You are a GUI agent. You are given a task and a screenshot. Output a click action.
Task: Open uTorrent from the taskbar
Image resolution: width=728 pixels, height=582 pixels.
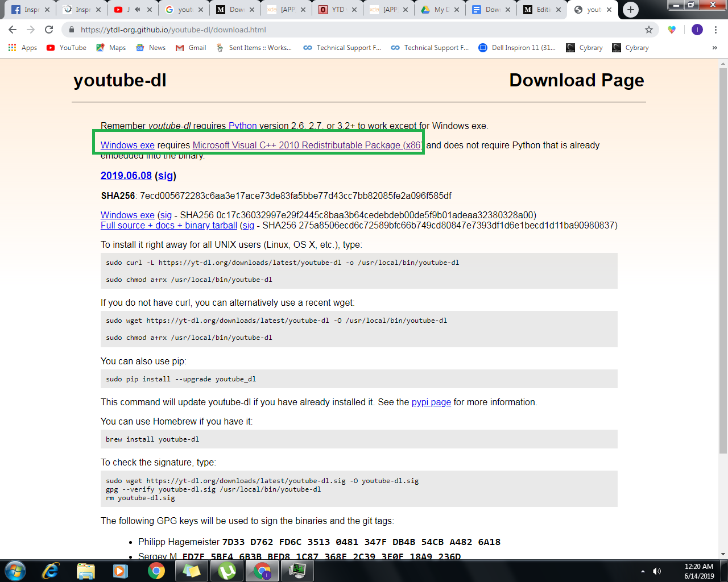[x=227, y=571]
